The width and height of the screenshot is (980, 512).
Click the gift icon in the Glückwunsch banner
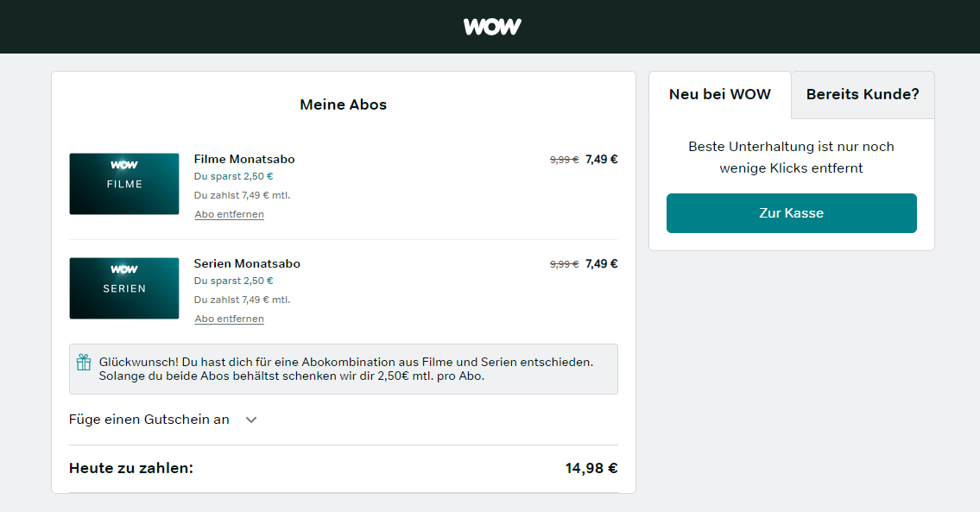click(84, 362)
